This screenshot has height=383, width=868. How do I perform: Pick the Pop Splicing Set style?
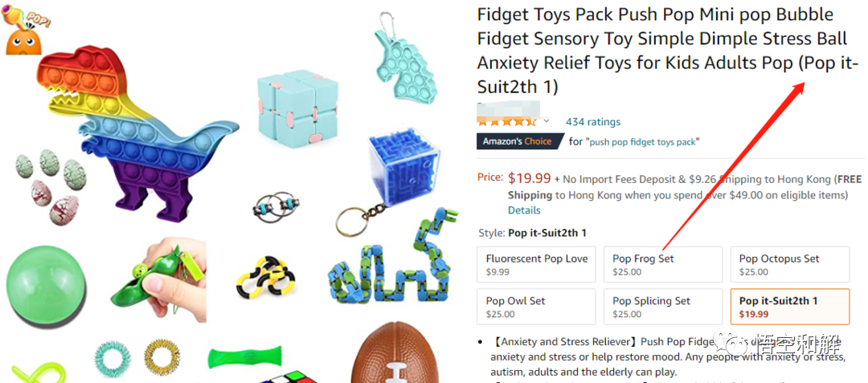(x=663, y=307)
